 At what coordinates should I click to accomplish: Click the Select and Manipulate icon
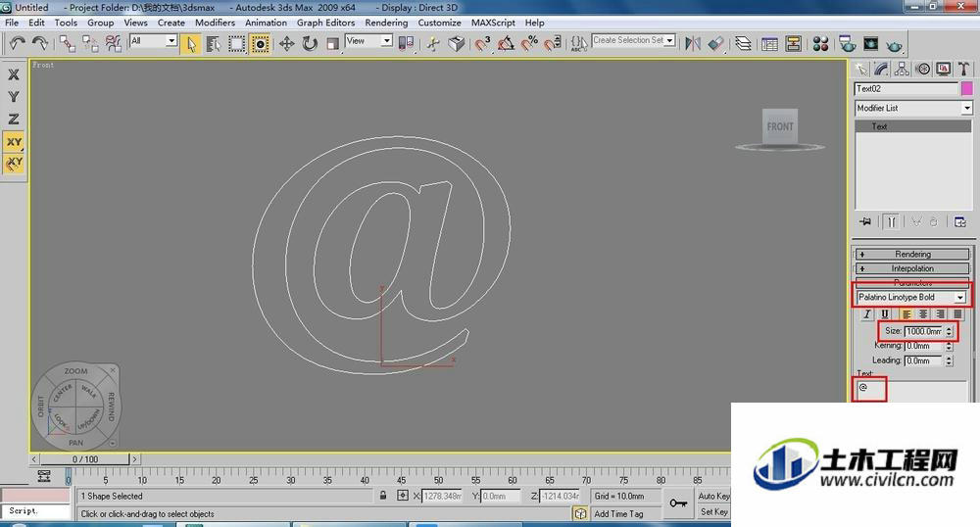[x=433, y=44]
